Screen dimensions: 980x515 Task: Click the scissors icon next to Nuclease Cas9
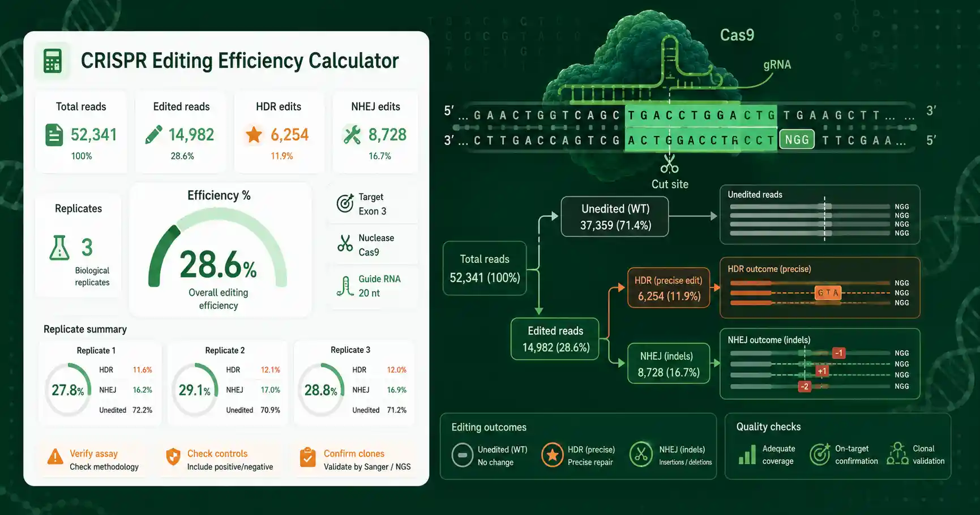coord(345,244)
